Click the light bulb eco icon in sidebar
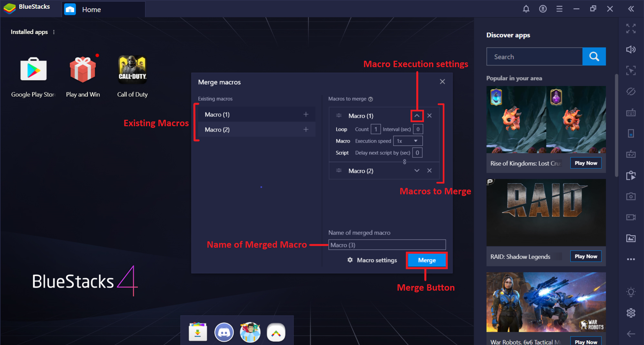Image resolution: width=644 pixels, height=345 pixels. click(x=631, y=292)
